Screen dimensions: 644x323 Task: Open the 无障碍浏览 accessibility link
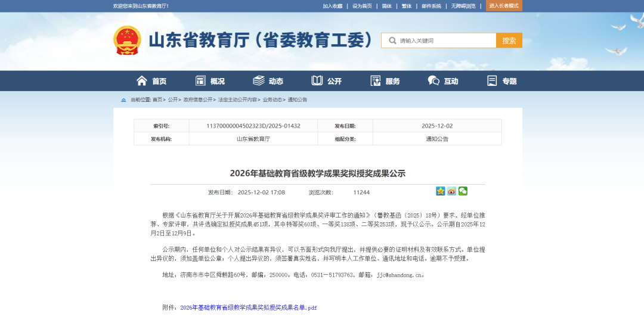463,6
